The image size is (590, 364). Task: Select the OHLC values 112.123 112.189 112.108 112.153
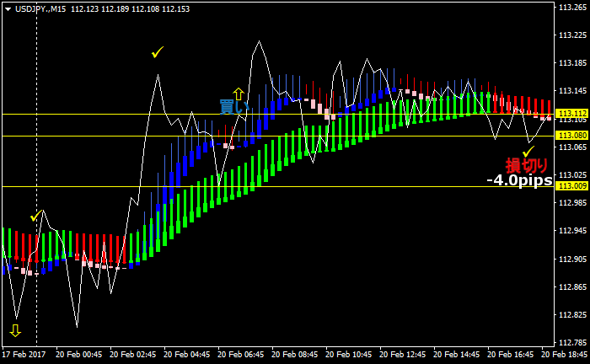130,9
